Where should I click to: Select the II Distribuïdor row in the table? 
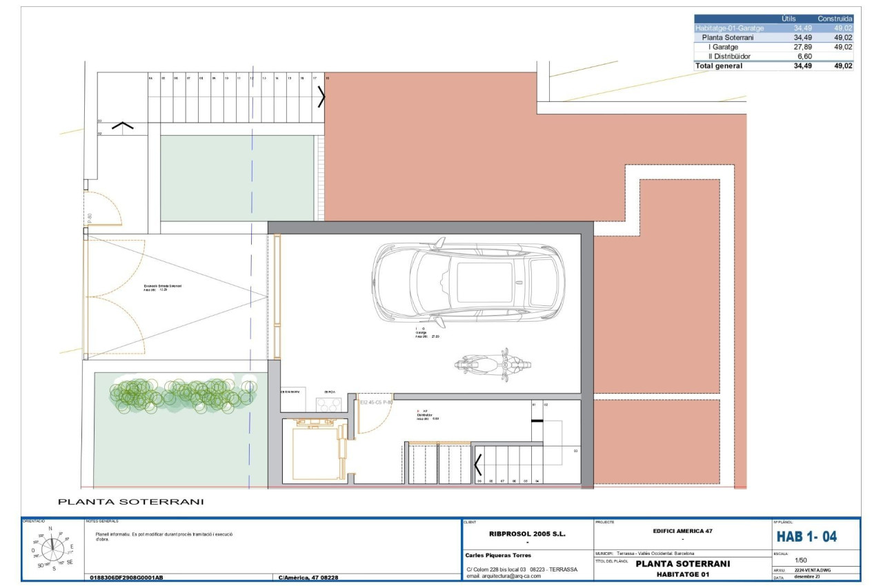[x=773, y=57]
